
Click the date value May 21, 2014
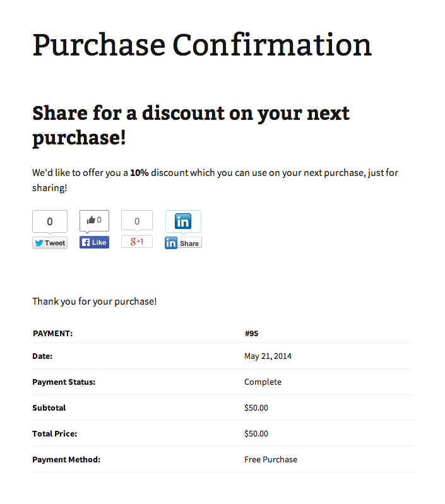coord(268,356)
